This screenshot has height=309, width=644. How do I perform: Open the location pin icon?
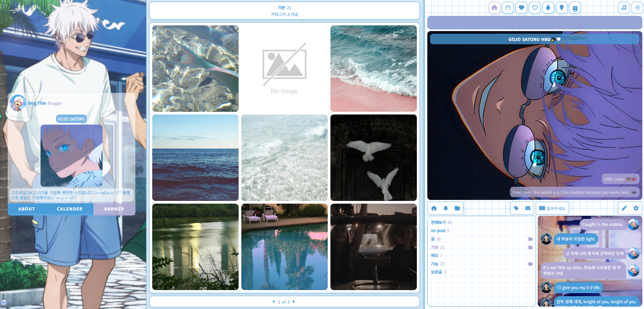pyautogui.click(x=562, y=7)
